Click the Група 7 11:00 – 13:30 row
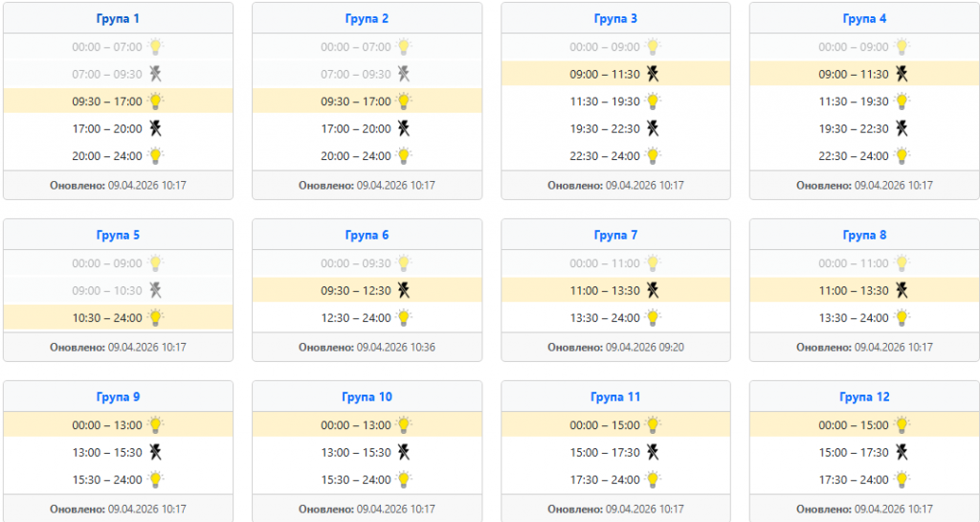 tap(615, 290)
